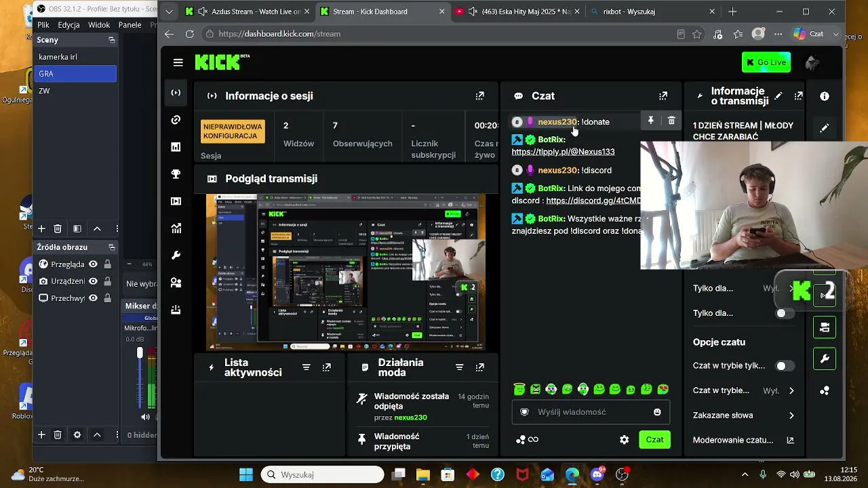
Task: Mute the Mikrofon channel speaker icon in OBS mixer
Action: 145,417
